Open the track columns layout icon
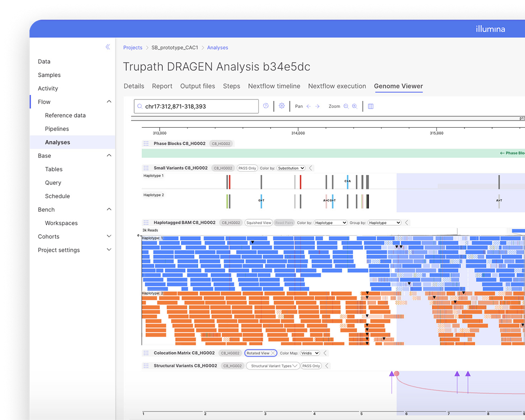This screenshot has width=525, height=420. 371,106
